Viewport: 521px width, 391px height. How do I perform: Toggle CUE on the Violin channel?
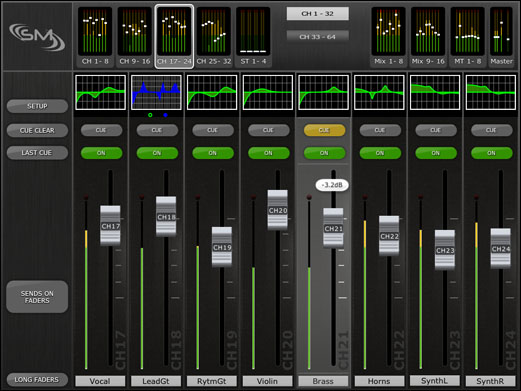[269, 130]
